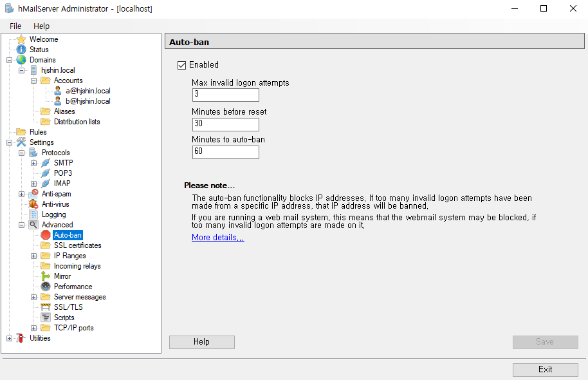Click the red Auto-ban stop icon
Image resolution: width=588 pixels, height=380 pixels.
coord(46,235)
